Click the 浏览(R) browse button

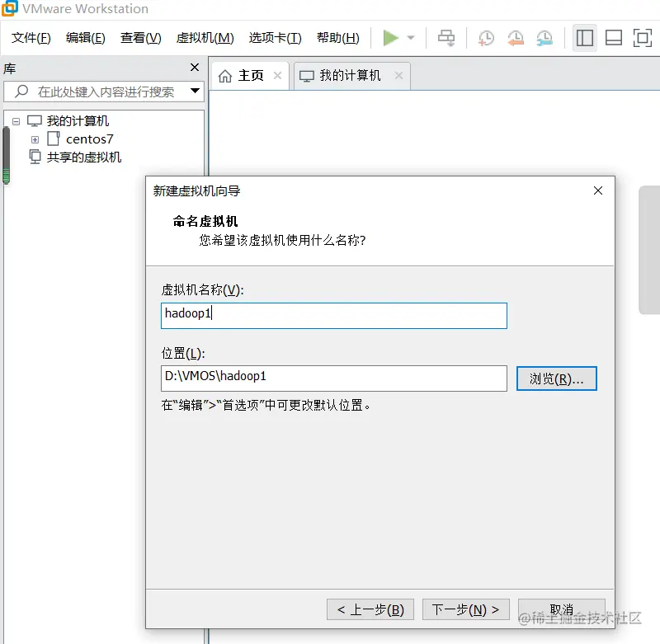click(x=556, y=378)
